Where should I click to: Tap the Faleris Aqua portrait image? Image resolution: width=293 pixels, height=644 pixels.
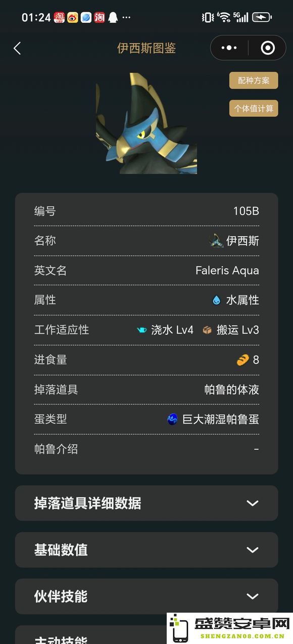point(146,123)
